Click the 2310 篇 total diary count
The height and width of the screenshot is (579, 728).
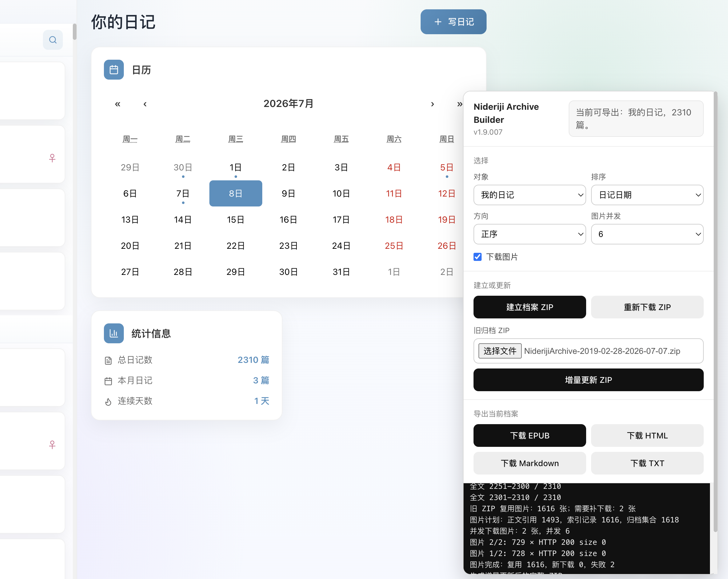coord(253,360)
